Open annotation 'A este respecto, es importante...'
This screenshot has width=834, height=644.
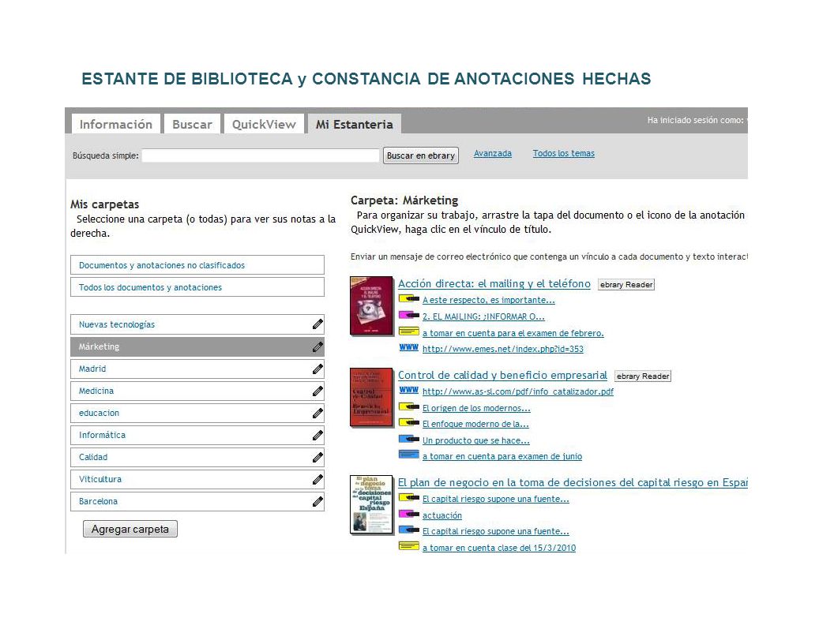(x=489, y=300)
